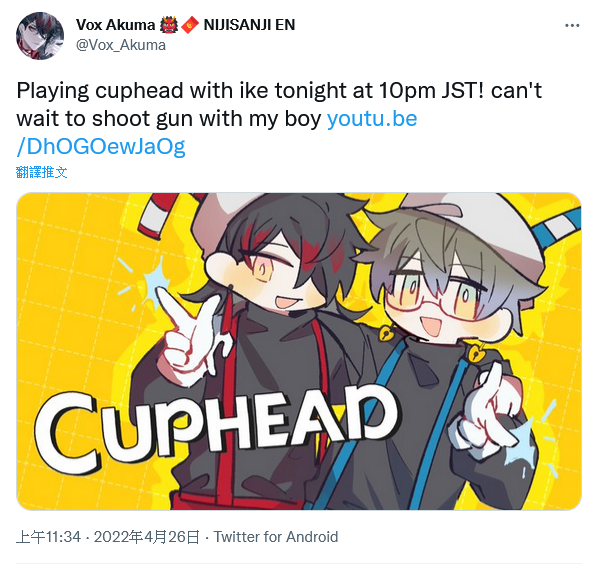598x564 pixels.
Task: Click the red diamond emoji in display name
Action: pos(190,25)
